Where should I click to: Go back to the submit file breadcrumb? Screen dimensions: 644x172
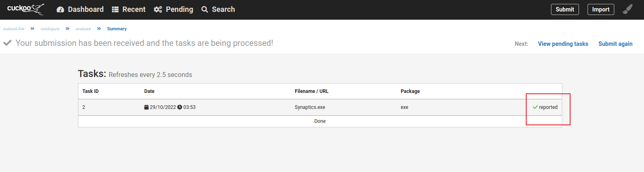point(14,29)
